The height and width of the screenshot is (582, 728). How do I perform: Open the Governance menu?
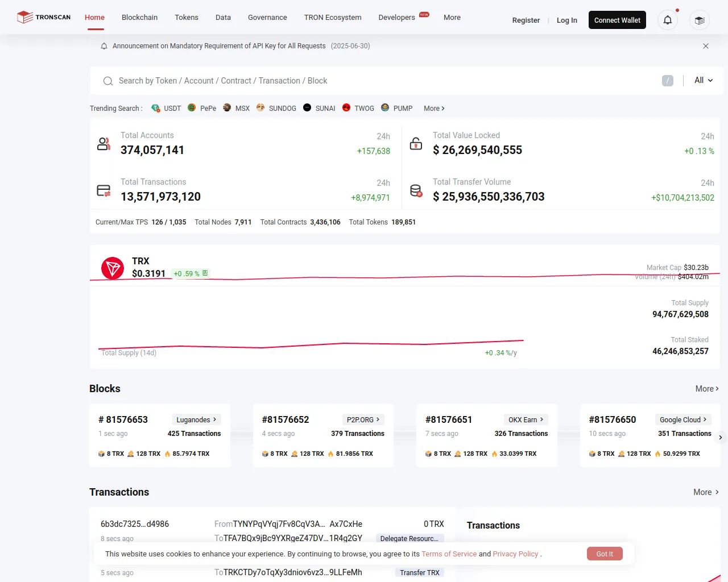(267, 18)
